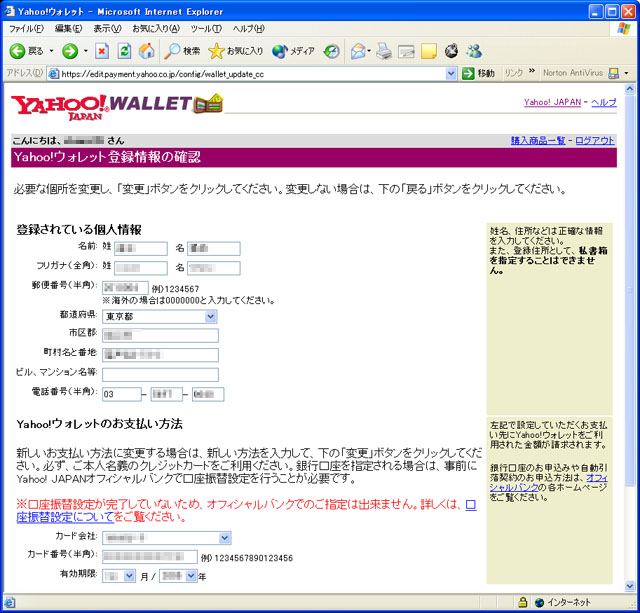
Task: Click the ログアウト link
Action: 595,140
